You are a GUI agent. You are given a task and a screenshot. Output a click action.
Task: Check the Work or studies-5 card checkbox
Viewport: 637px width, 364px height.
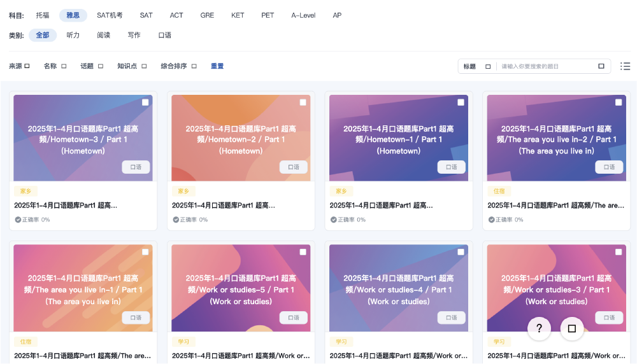coord(303,252)
